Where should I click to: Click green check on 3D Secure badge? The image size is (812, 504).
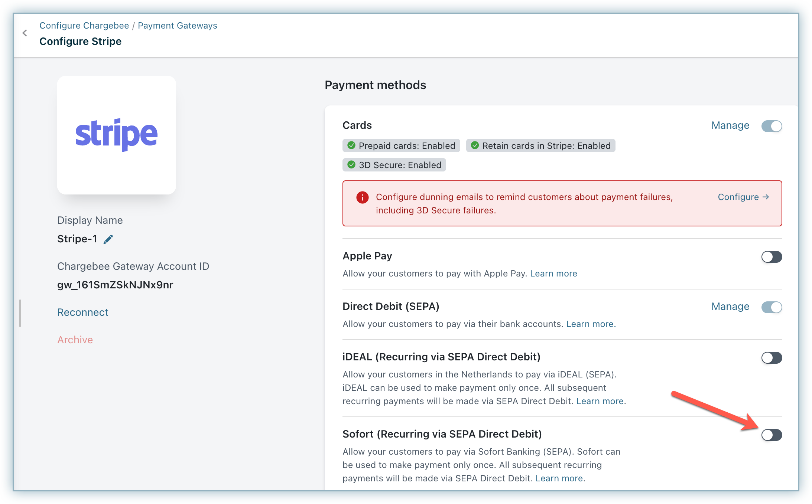click(x=351, y=165)
